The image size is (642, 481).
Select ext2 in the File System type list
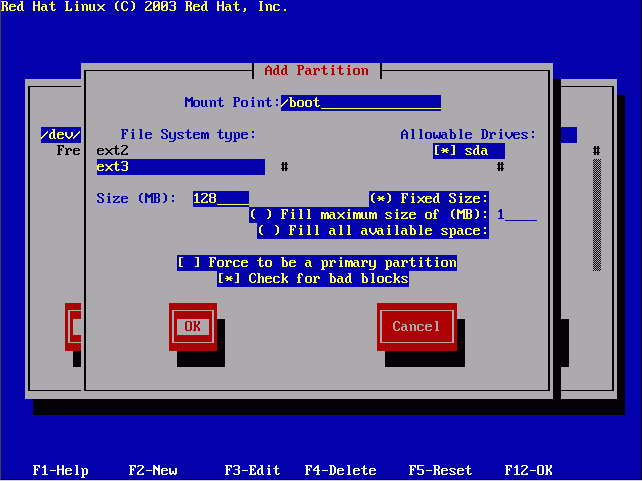point(113,151)
